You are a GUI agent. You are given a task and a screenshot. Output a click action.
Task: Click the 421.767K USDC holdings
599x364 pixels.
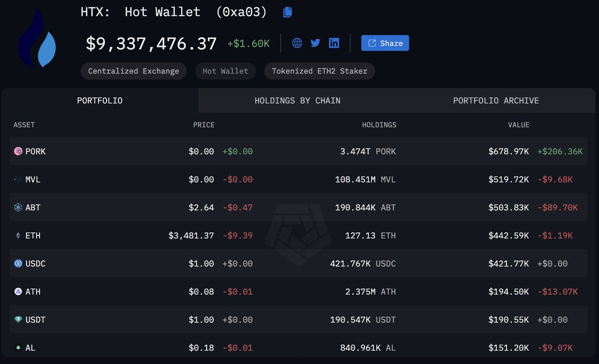(x=363, y=263)
